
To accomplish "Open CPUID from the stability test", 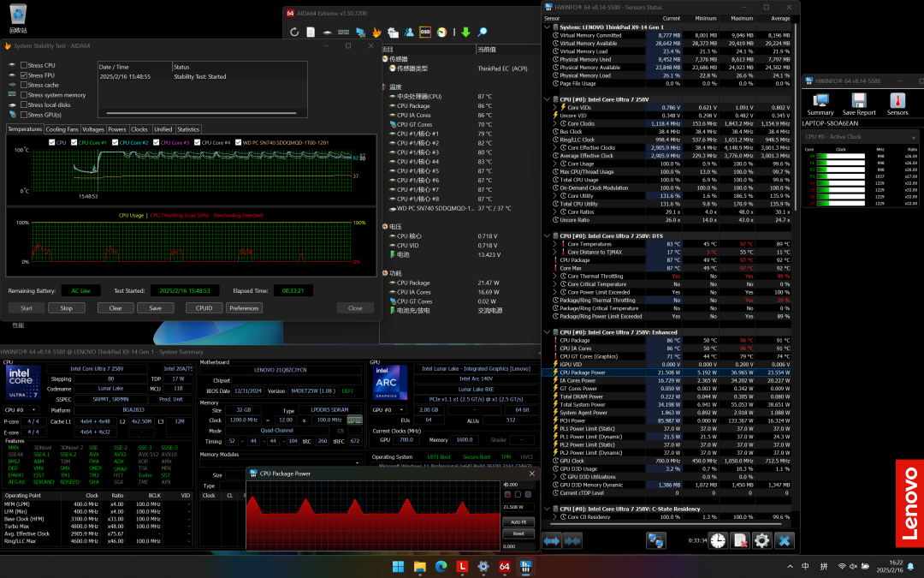I will 204,308.
